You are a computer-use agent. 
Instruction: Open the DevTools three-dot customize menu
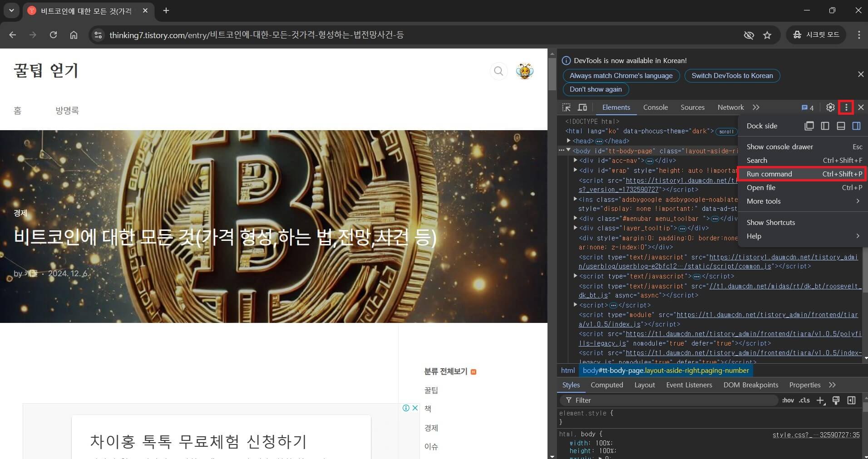[846, 107]
